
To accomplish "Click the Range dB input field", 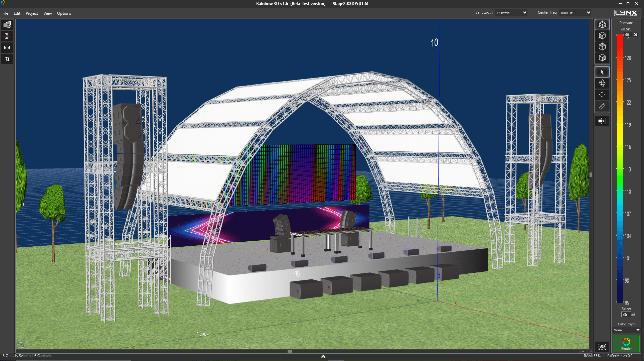I will tap(626, 315).
